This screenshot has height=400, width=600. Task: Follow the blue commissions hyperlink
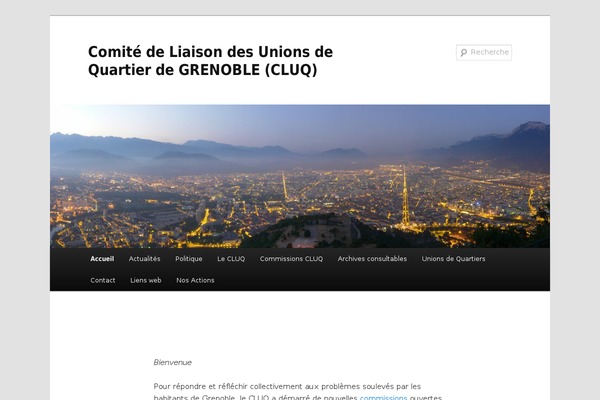(383, 398)
